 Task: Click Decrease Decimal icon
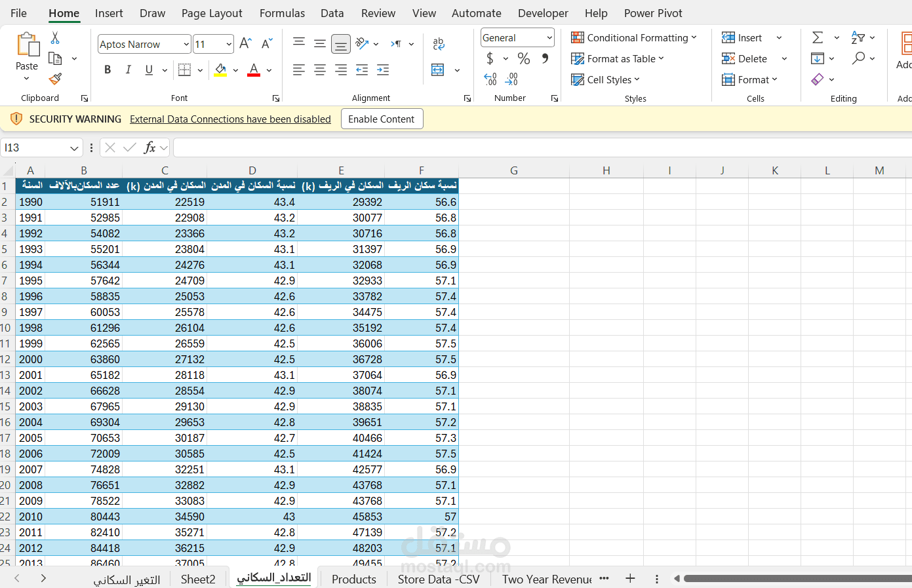click(512, 79)
